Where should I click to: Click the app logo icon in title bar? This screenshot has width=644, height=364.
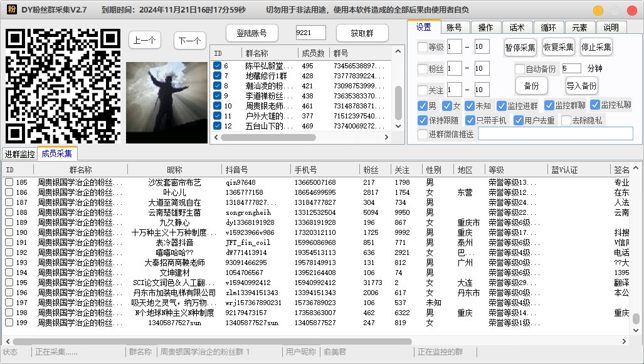pyautogui.click(x=11, y=9)
